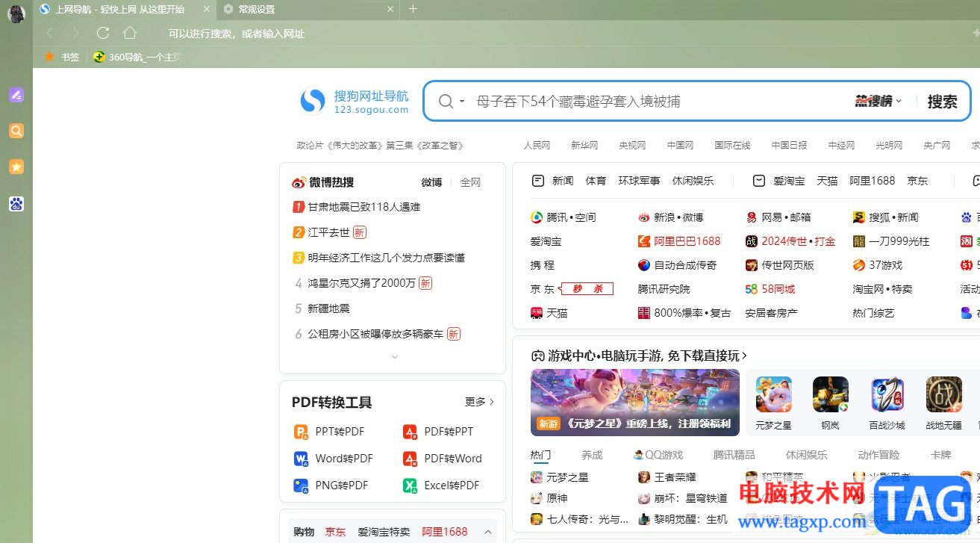Image resolution: width=980 pixels, height=543 pixels.
Task: Open the 热搜榜 dropdown in search box
Action: (x=878, y=102)
